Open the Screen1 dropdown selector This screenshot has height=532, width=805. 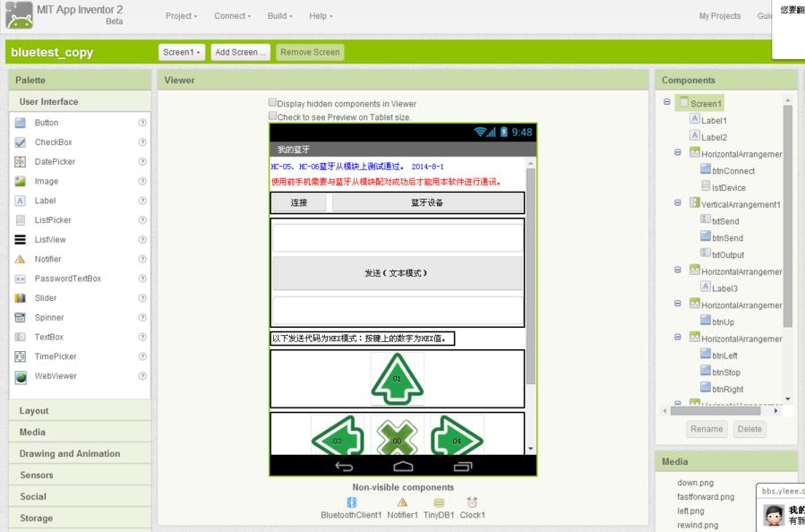[182, 52]
